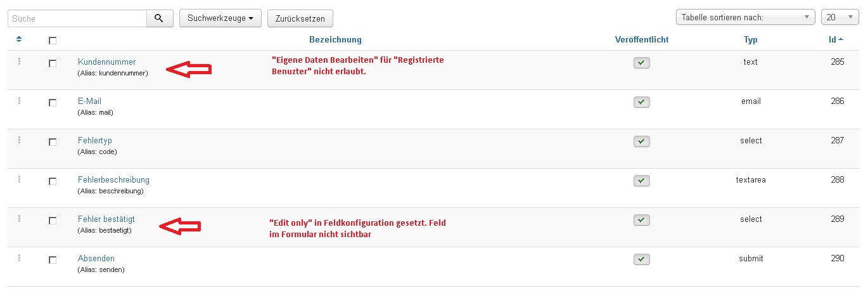Tick the checkbox for Fehler bestätigt
This screenshot has width=868, height=305.
(x=53, y=221)
